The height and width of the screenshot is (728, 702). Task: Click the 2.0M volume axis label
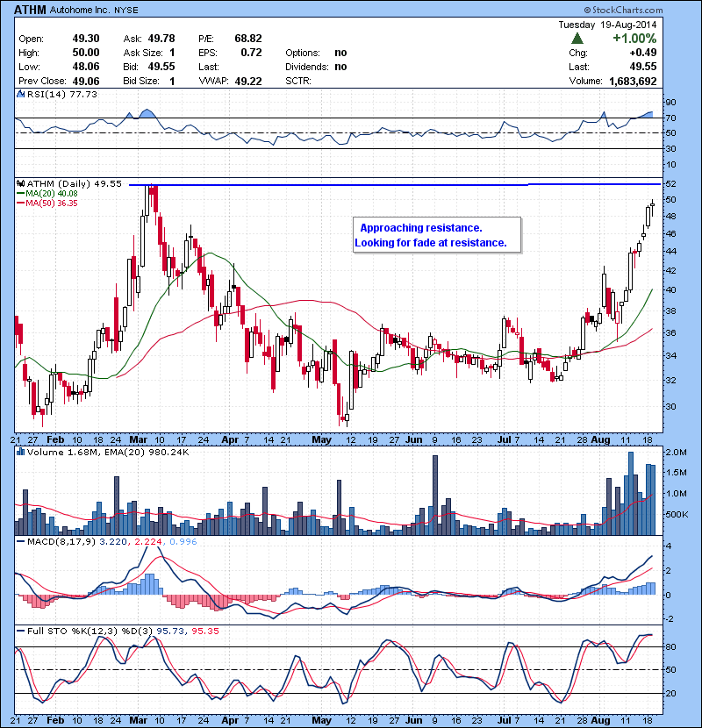point(676,453)
